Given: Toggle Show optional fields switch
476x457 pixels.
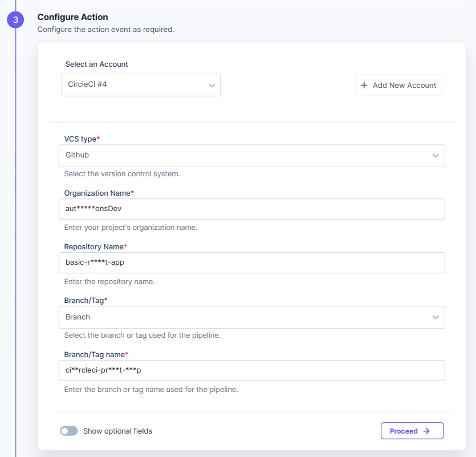Looking at the screenshot, I should (69, 431).
